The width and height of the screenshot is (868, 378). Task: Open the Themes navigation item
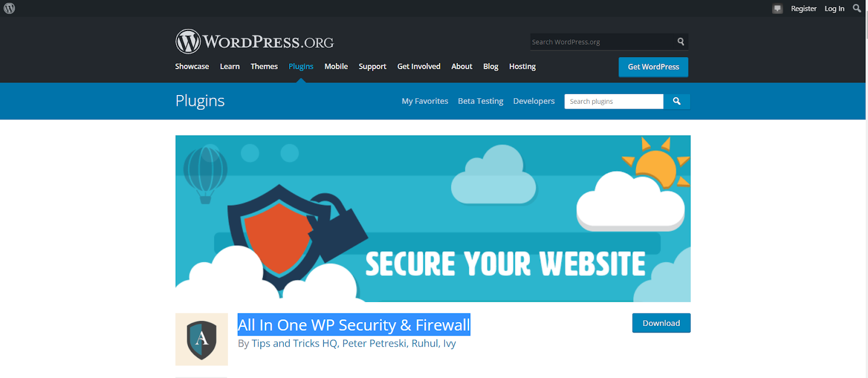264,66
